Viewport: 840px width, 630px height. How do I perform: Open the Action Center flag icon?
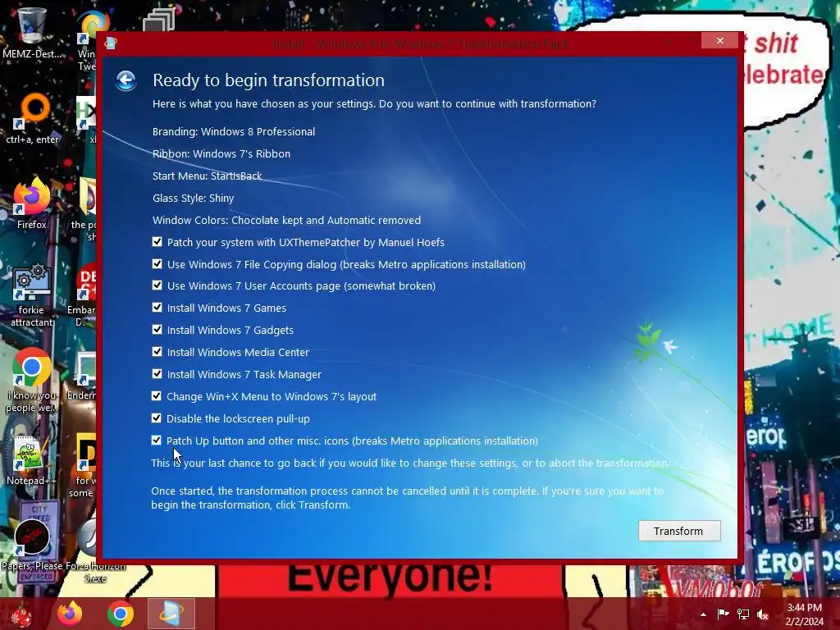724,614
